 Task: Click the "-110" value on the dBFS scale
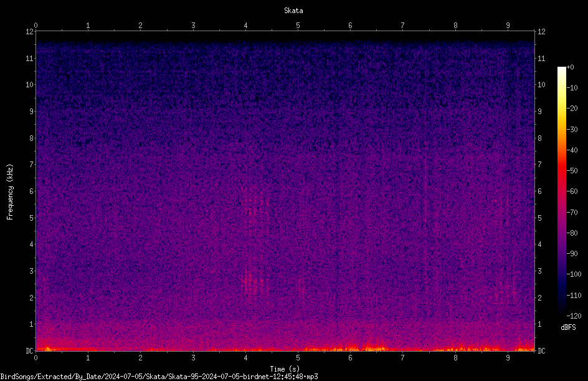[574, 296]
